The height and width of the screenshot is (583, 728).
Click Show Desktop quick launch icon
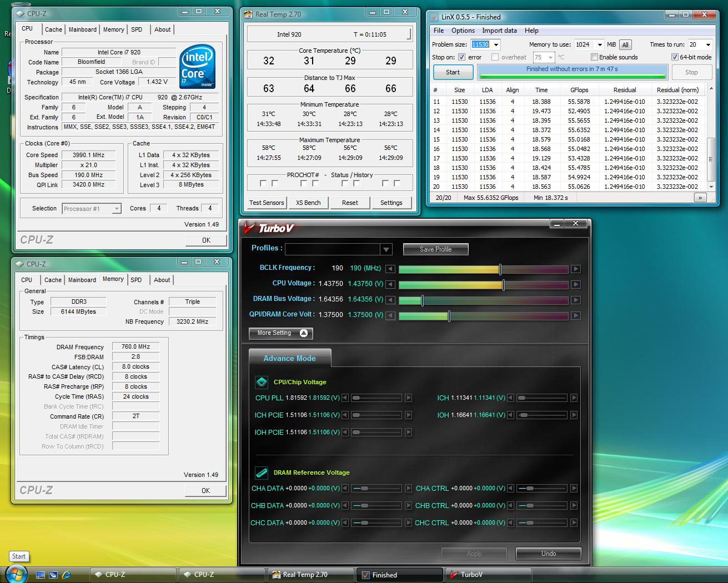tap(41, 575)
